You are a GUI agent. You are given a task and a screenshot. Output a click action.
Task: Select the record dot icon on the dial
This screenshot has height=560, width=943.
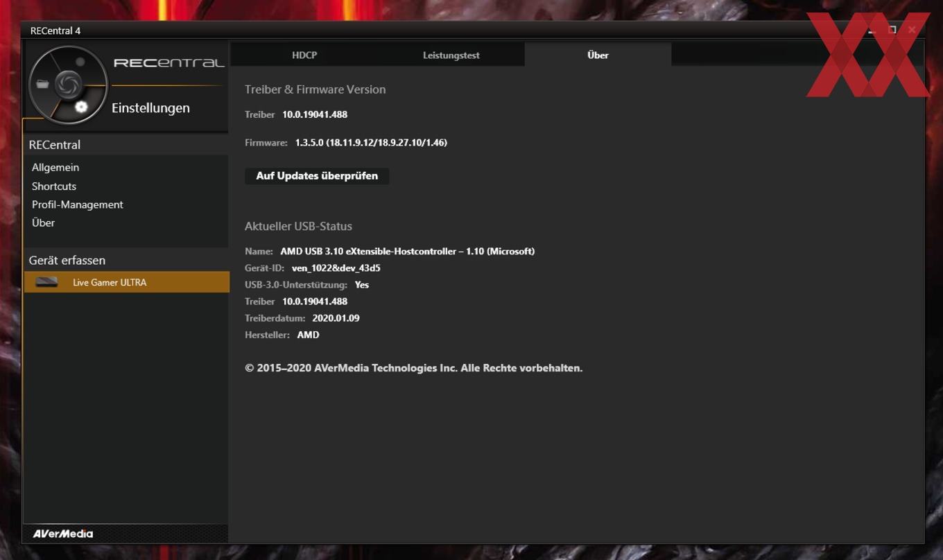pos(80,62)
